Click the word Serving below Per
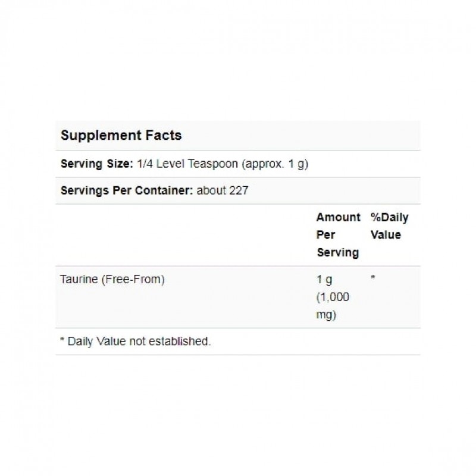 point(337,253)
